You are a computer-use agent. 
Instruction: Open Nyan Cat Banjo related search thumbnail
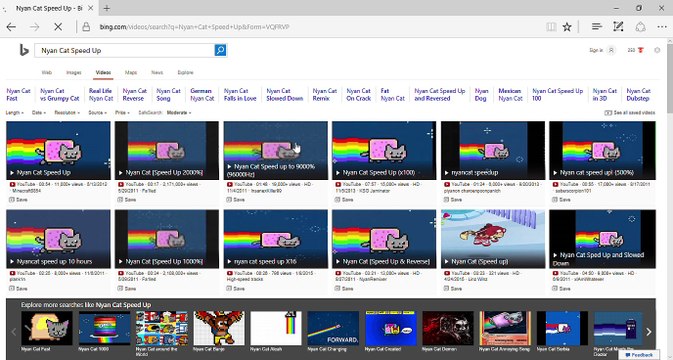pos(218,328)
